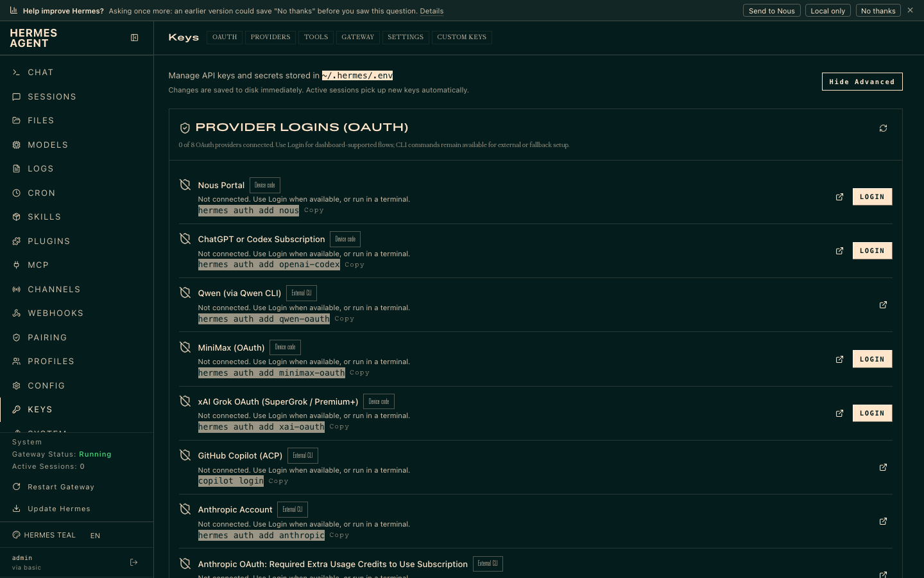Login to MiniMax OAuth
The height and width of the screenshot is (578, 924).
872,360
